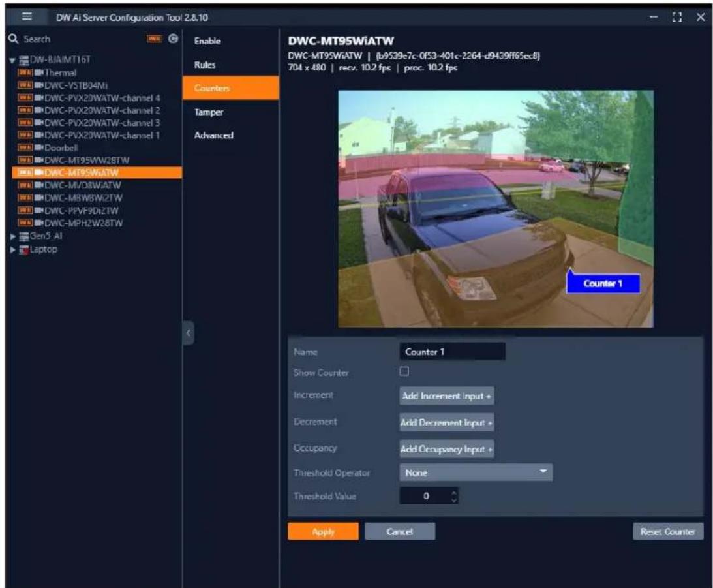Toggle the orange DW AI filter badge beside Search
713x588 pixels.
154,39
